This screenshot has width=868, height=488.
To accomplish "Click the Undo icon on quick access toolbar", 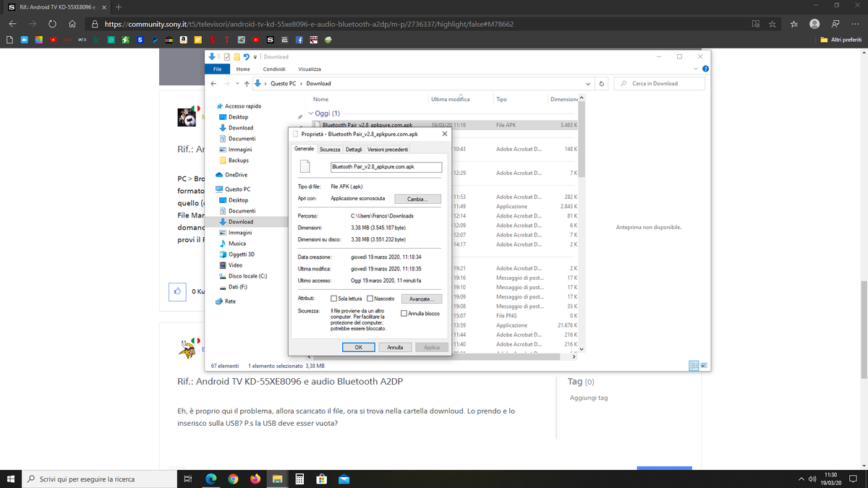I will tap(246, 56).
